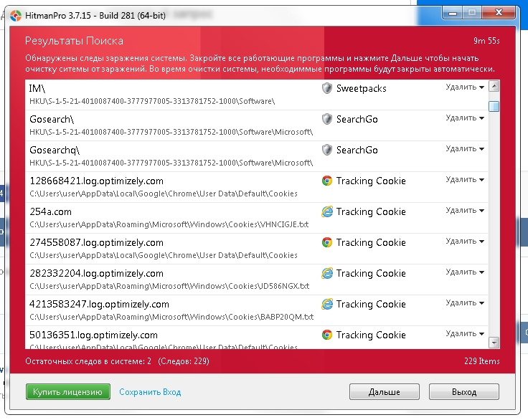The width and height of the screenshot is (528, 420).
Task: Click Internet Explorer icon for 282332204.log.optimizely.com
Action: (x=327, y=273)
